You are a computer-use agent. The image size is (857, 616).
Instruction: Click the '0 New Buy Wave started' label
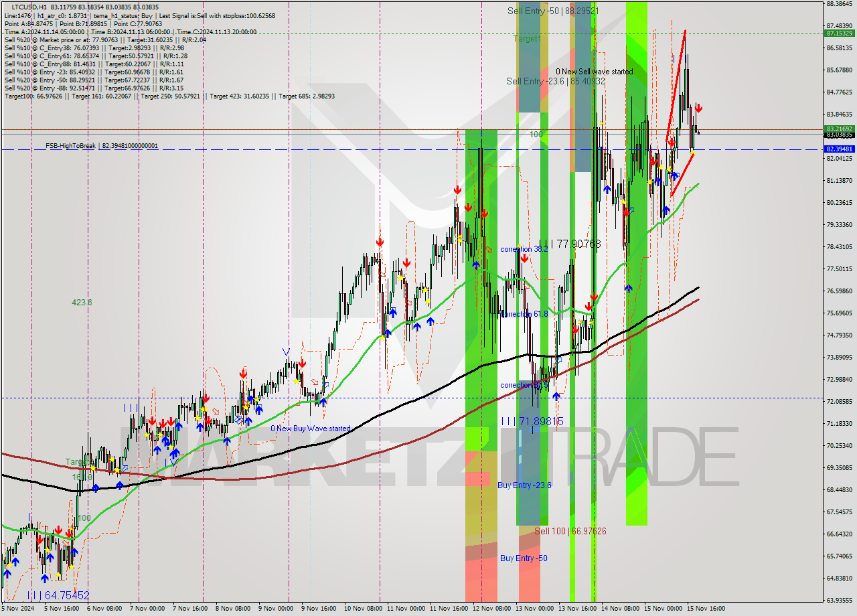311,429
